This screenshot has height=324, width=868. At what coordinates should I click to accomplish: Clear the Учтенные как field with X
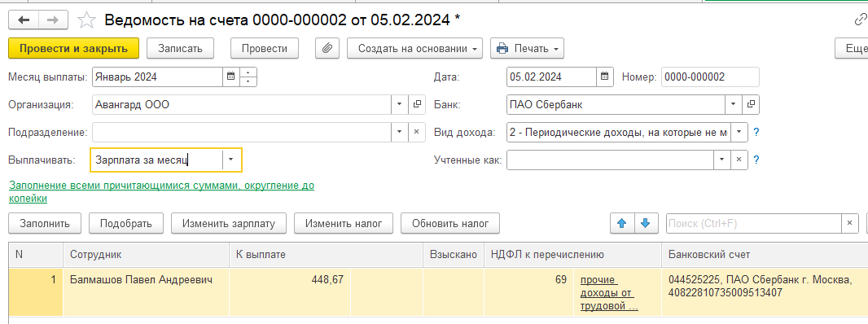click(739, 160)
